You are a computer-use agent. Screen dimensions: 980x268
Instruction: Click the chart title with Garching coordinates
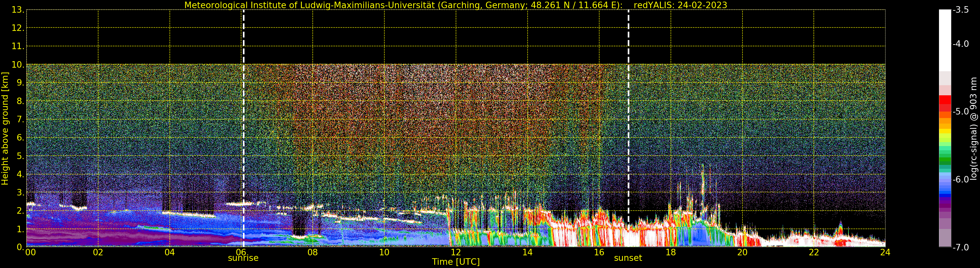403,5
